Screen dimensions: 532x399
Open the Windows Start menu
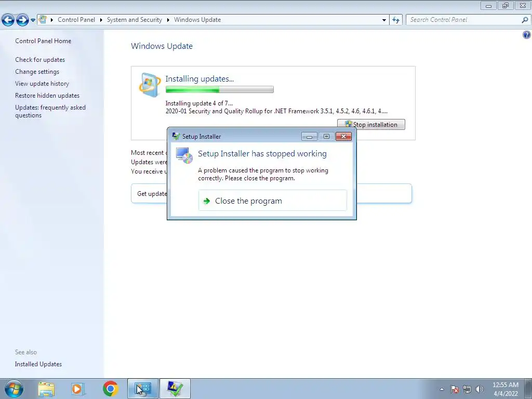[14, 389]
